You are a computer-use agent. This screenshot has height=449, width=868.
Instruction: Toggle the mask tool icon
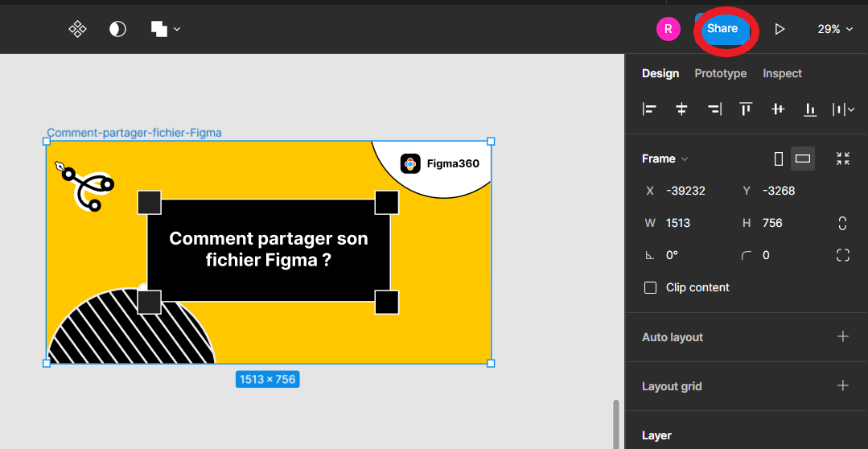pyautogui.click(x=117, y=29)
